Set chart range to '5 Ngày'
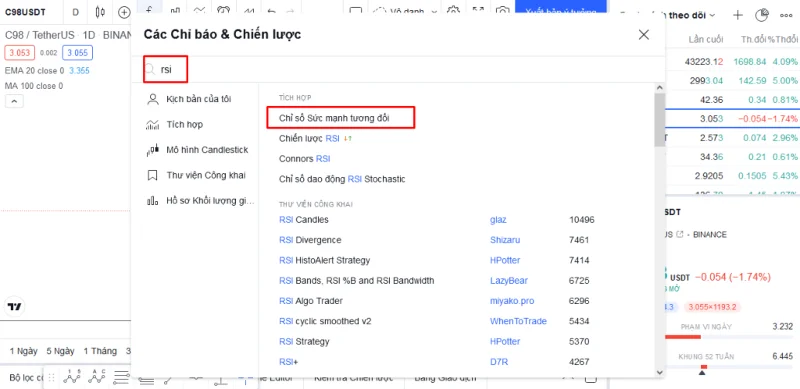The width and height of the screenshot is (800, 389). point(60,351)
